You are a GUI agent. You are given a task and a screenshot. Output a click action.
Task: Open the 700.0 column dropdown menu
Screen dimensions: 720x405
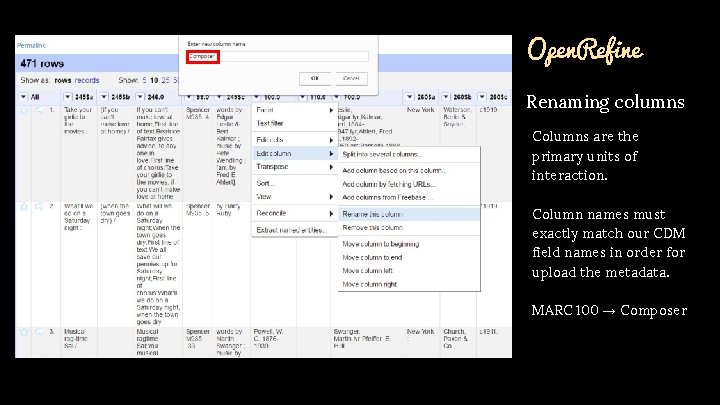(337, 97)
